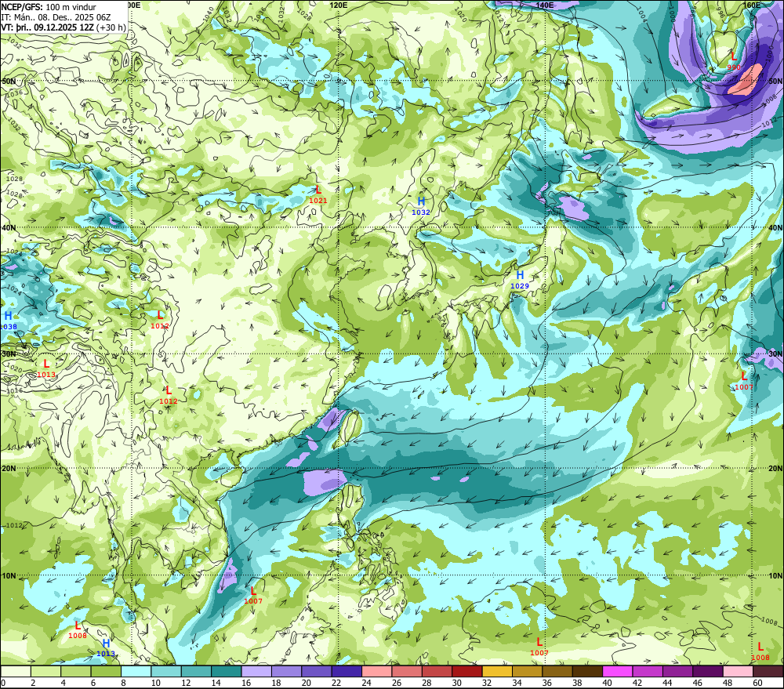Image resolution: width=784 pixels, height=689 pixels.
Task: Click the dark brown 38–40 legend swatch
Action: click(x=587, y=671)
